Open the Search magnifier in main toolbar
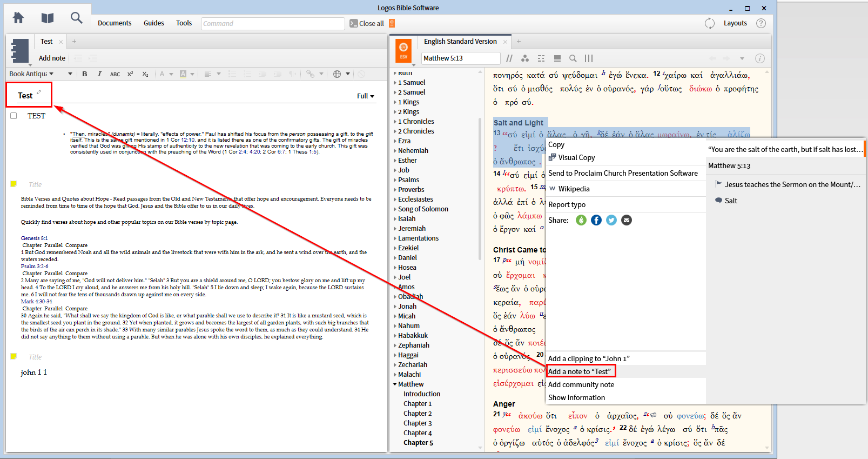 point(77,18)
